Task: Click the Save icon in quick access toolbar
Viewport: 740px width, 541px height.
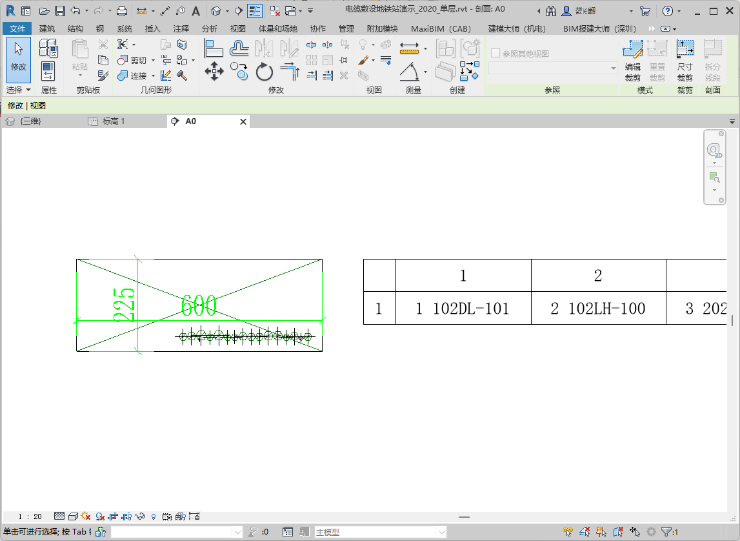Action: coord(59,11)
